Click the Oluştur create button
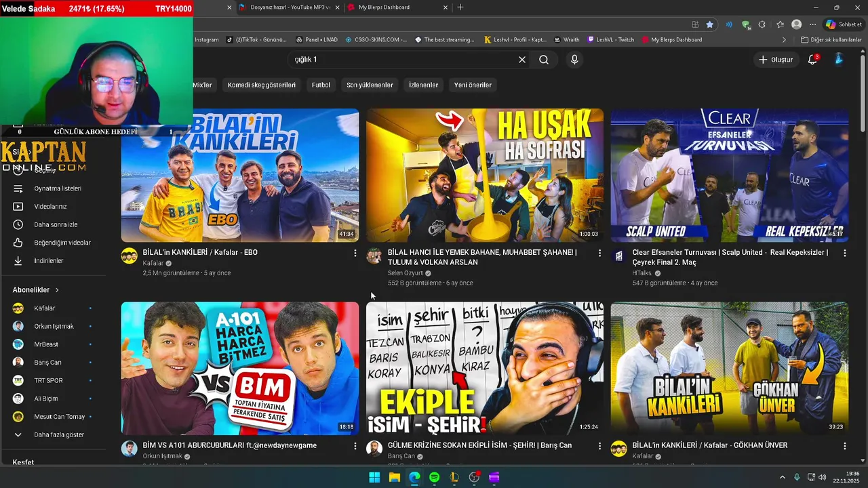Image resolution: width=868 pixels, height=488 pixels. pos(775,60)
